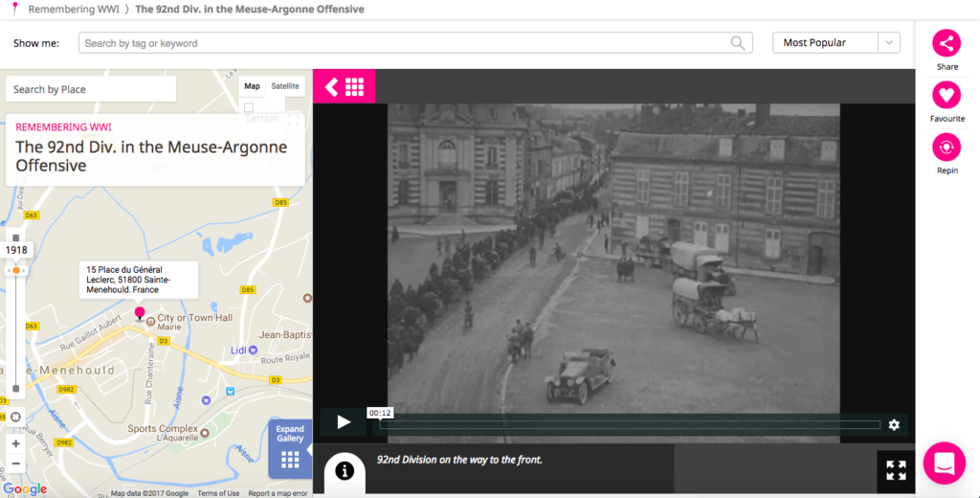Viewport: 980px width, 498px height.
Task: Switch to Map view tab
Action: tap(252, 86)
